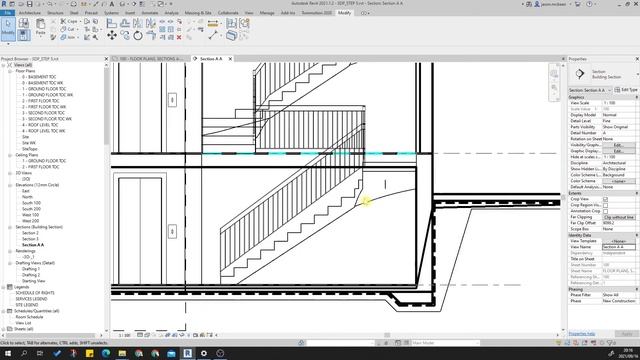This screenshot has width=640, height=360.
Task: Select the South 100 elevation view
Action: click(31, 203)
